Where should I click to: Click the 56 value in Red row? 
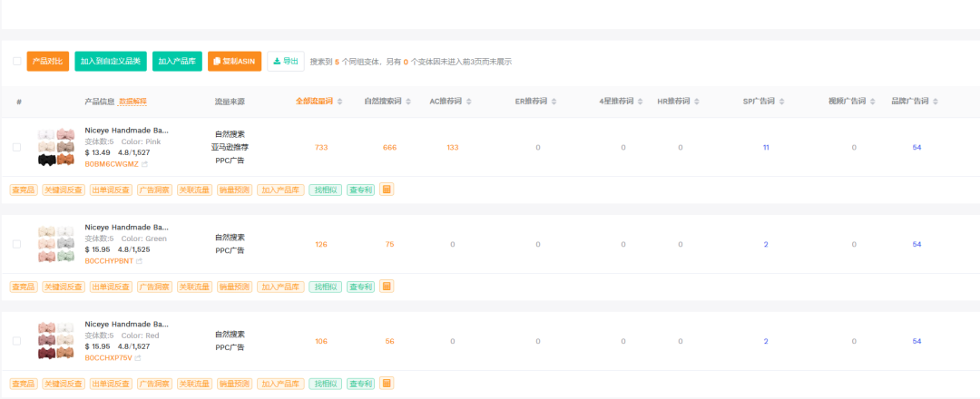click(390, 341)
